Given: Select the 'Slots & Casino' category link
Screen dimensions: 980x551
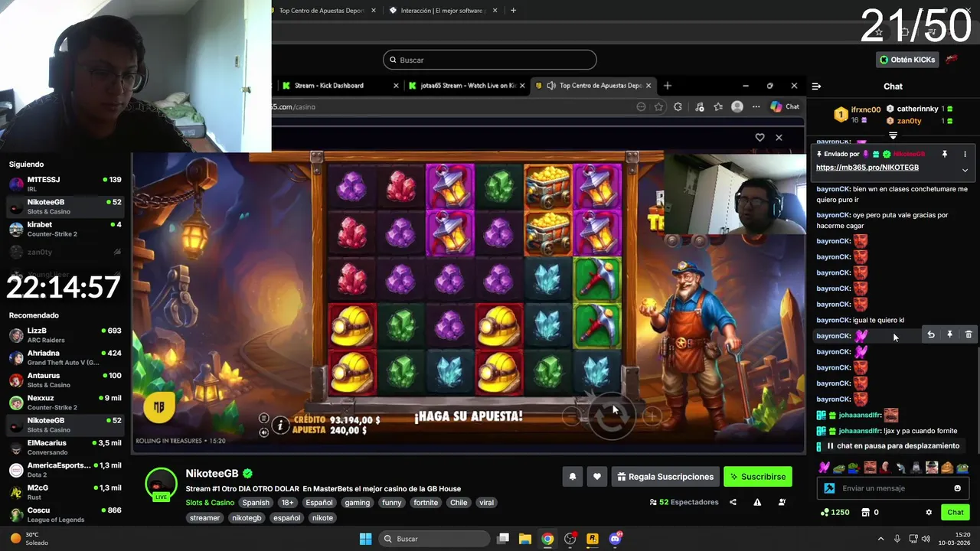Looking at the screenshot, I should (210, 503).
